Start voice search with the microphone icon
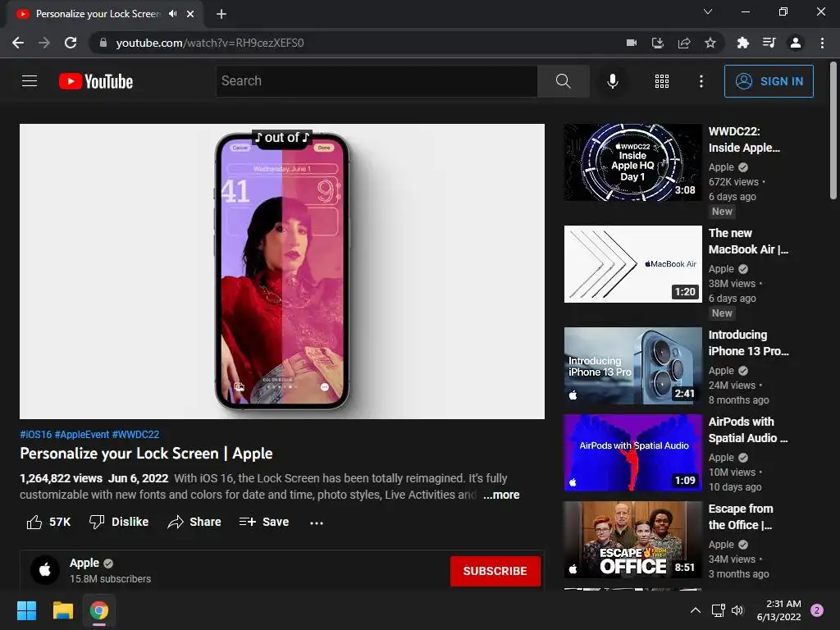This screenshot has height=630, width=840. pyautogui.click(x=612, y=81)
